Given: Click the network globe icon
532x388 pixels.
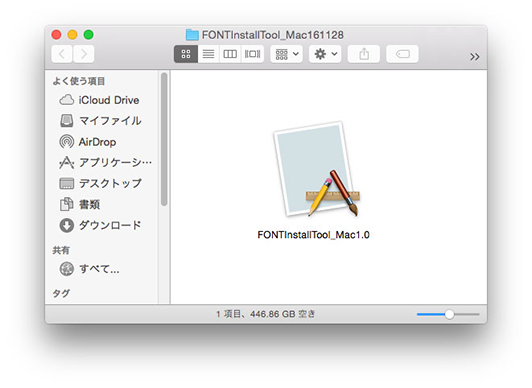Looking at the screenshot, I should (x=66, y=269).
